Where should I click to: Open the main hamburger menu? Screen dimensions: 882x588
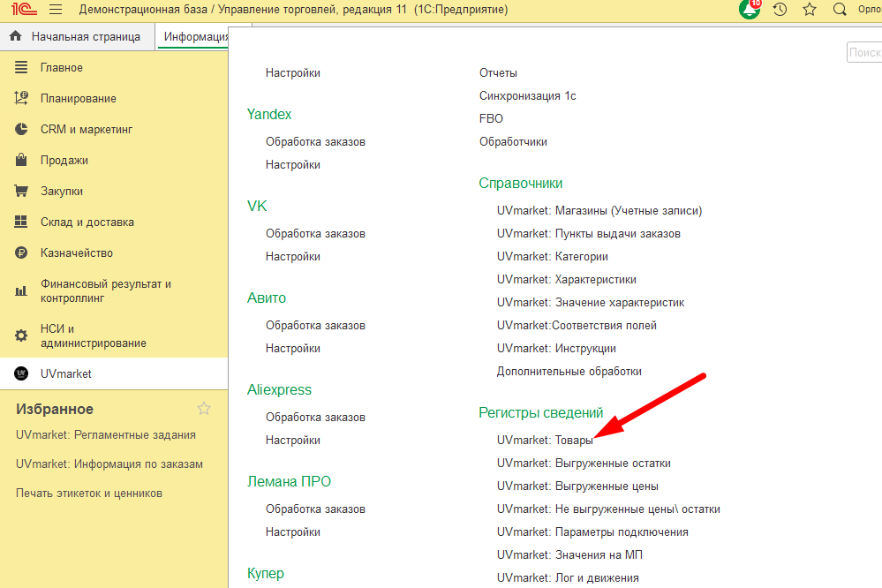pyautogui.click(x=55, y=10)
